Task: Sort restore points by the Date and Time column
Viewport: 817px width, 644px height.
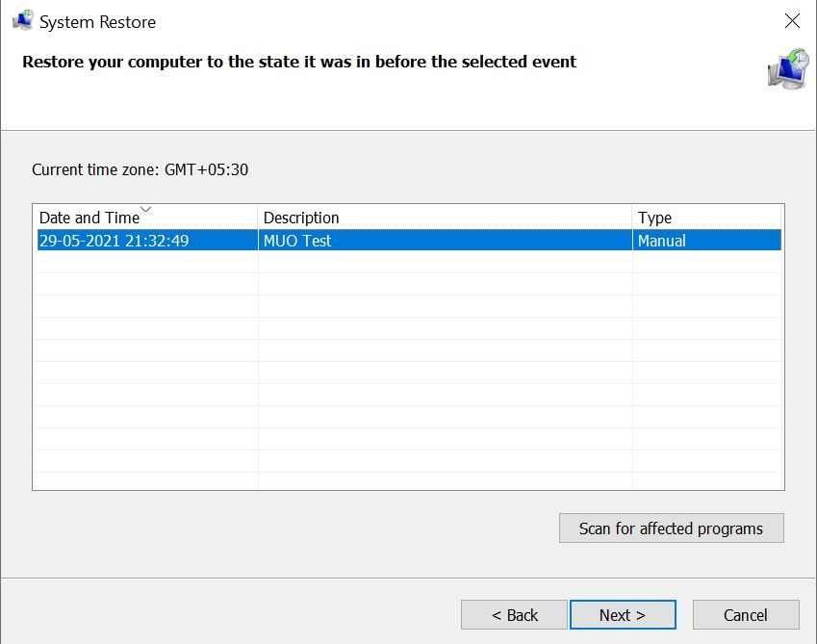Action: tap(89, 218)
